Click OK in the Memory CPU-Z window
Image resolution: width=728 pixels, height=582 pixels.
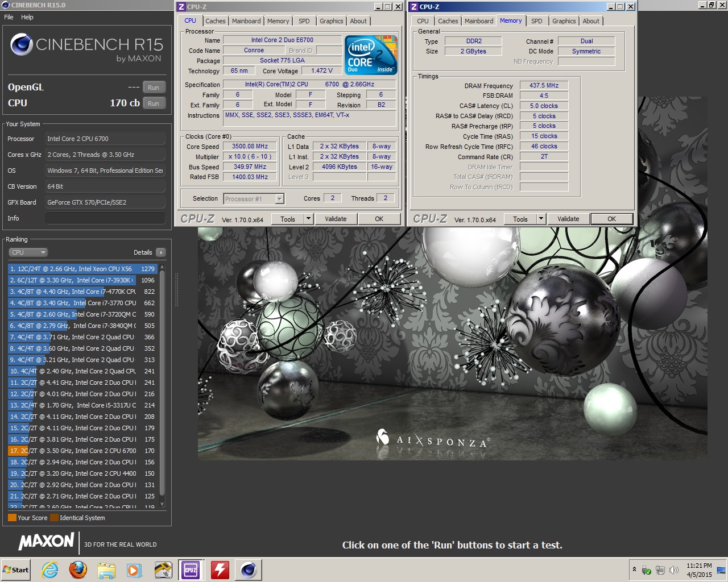[x=611, y=219]
